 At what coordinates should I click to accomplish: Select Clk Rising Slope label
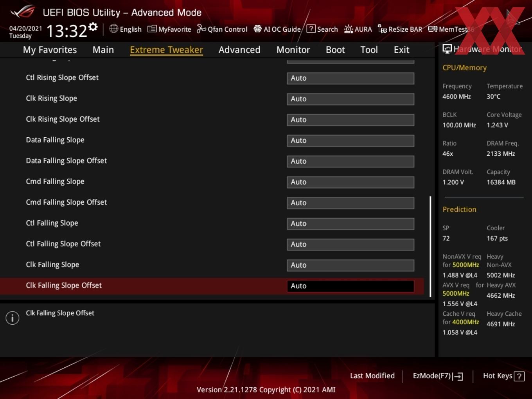pos(51,98)
